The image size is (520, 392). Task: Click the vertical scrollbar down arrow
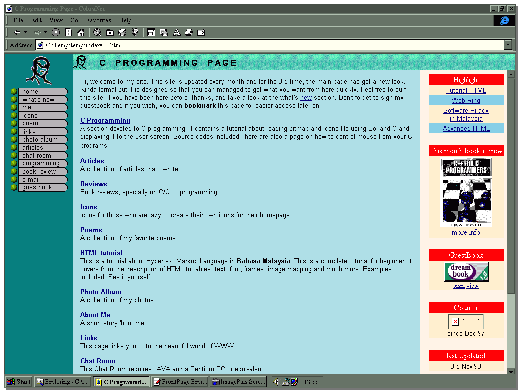tap(511, 371)
